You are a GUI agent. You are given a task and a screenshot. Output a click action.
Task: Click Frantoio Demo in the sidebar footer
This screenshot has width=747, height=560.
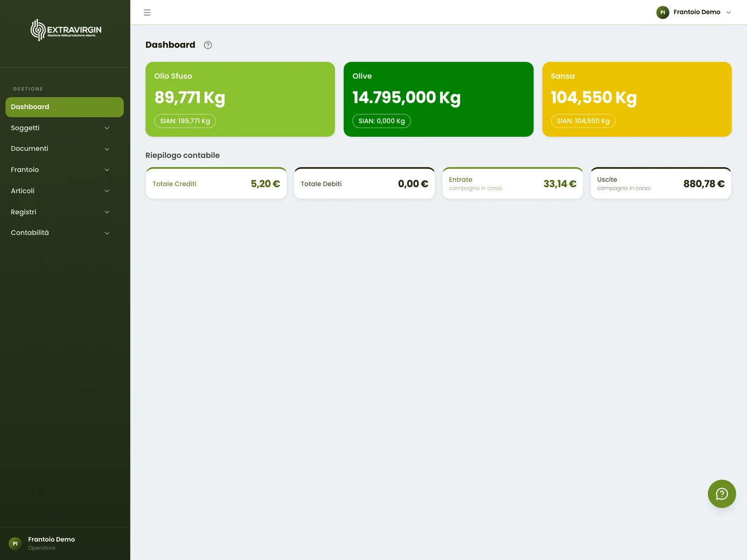coord(51,539)
